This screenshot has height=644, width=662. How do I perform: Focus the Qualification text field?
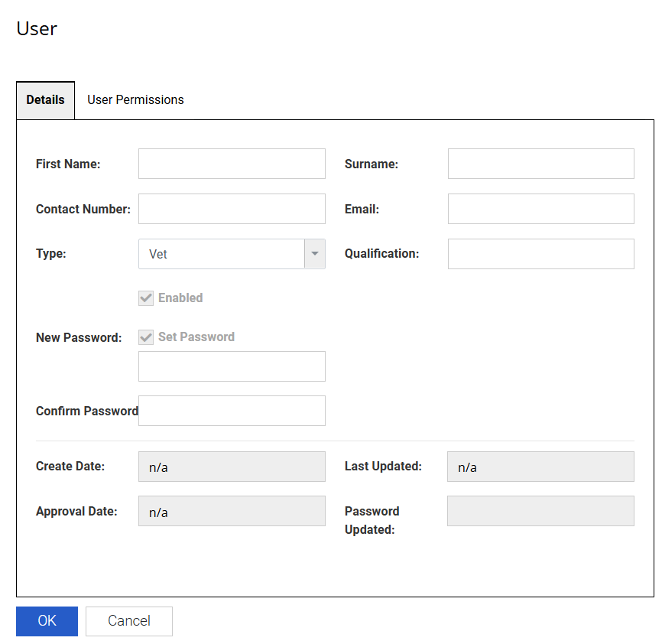[540, 254]
